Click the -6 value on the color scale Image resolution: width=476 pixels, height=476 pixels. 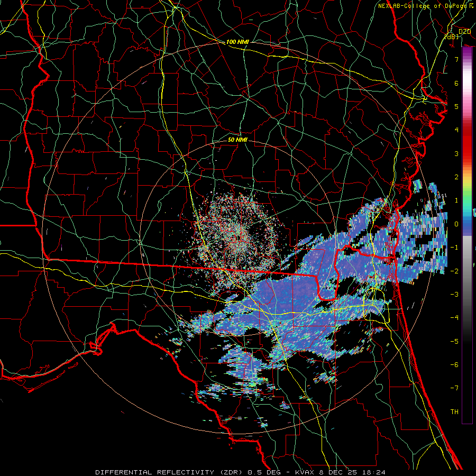coord(454,365)
